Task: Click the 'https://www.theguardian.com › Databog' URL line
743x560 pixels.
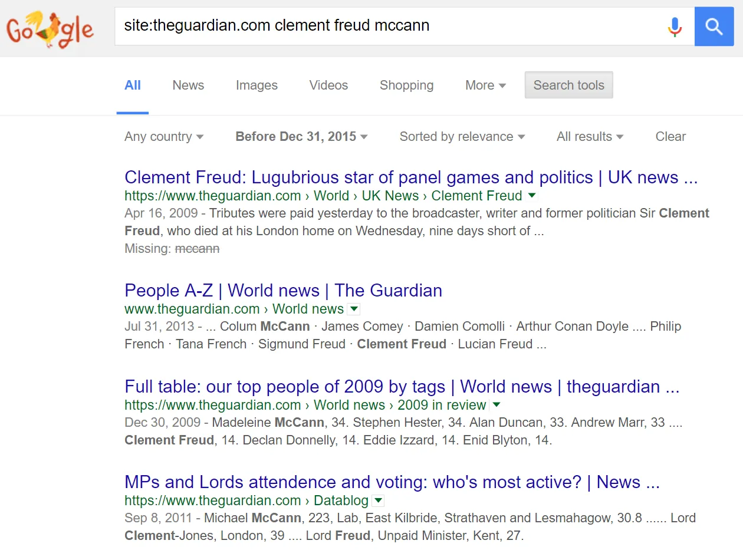Action: point(246,500)
